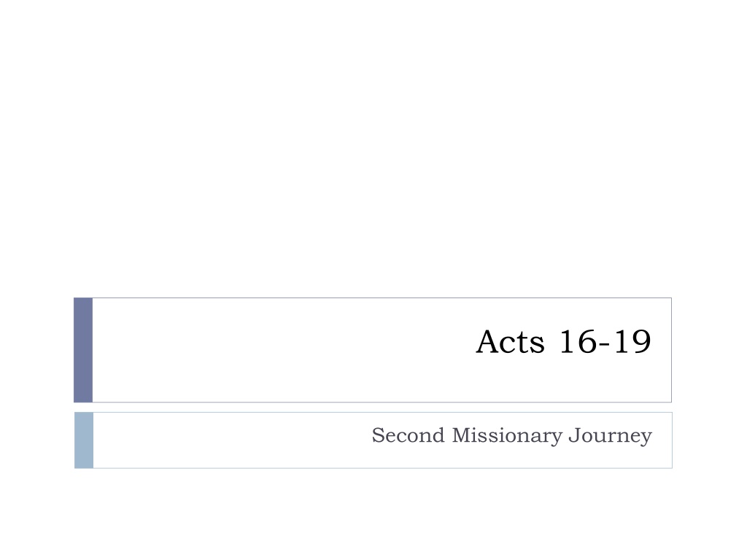Click the capital "J" in Journey
The image size is (747, 560).
[575, 436]
